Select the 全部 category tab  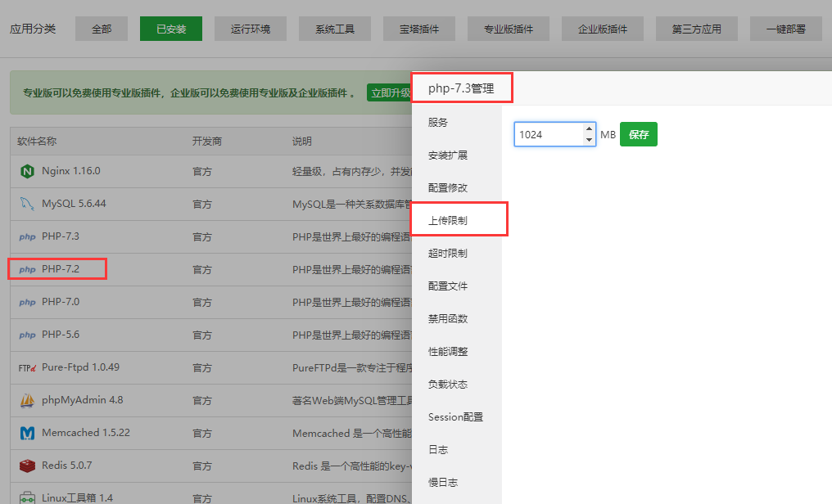(102, 29)
